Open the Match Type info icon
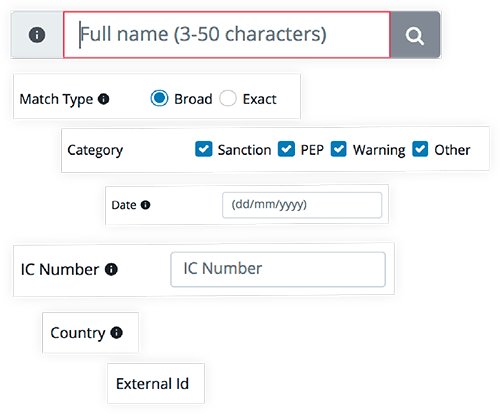 click(x=103, y=99)
